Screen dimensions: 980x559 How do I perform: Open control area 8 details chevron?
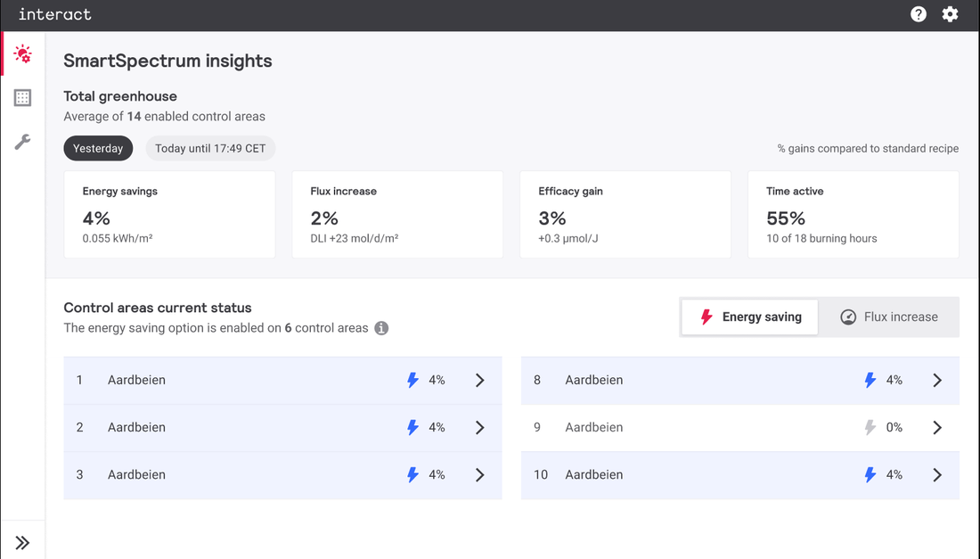point(937,380)
